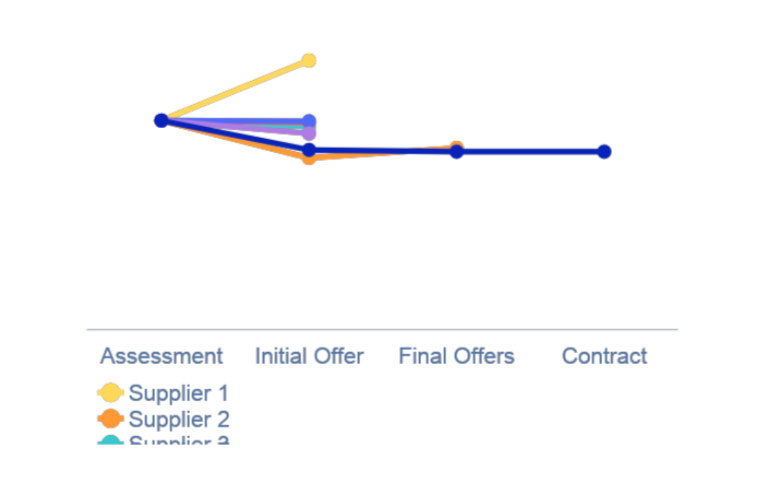Toggle the partially hidden Supplier 3 label

[x=178, y=441]
